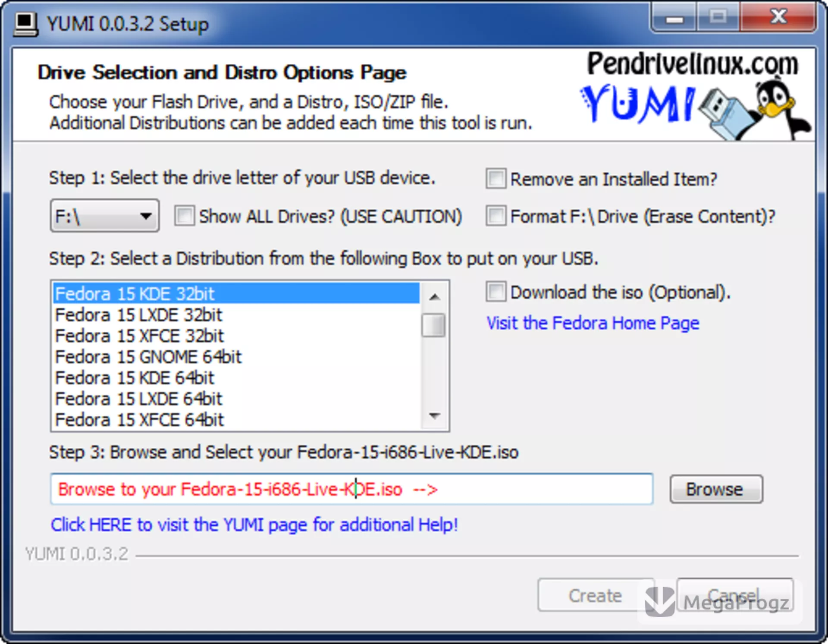Open Visit the Fedora Home Page link
This screenshot has height=644, width=828.
tap(593, 323)
